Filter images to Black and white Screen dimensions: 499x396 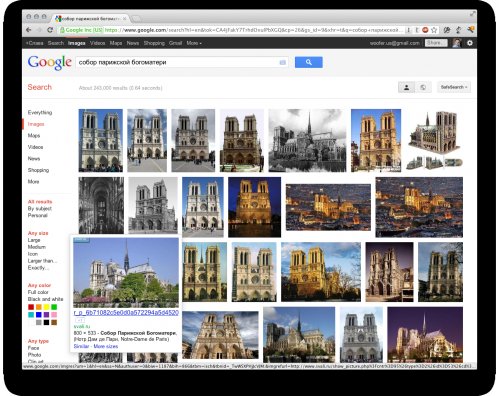tap(45, 299)
